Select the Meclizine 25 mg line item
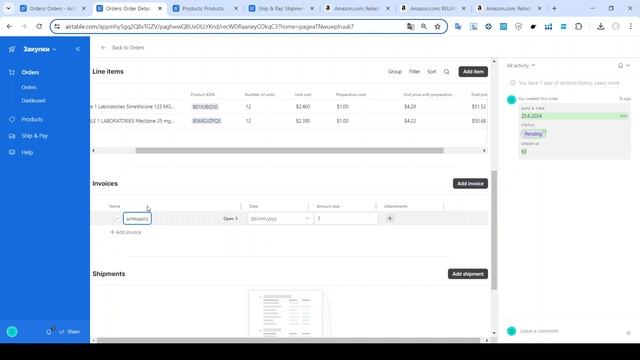This screenshot has width=640, height=360. [x=132, y=121]
